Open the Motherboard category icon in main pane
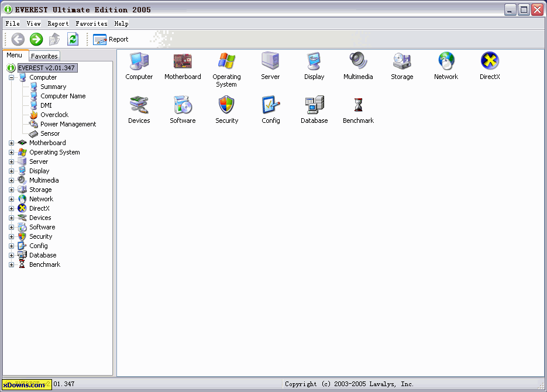 [x=183, y=61]
